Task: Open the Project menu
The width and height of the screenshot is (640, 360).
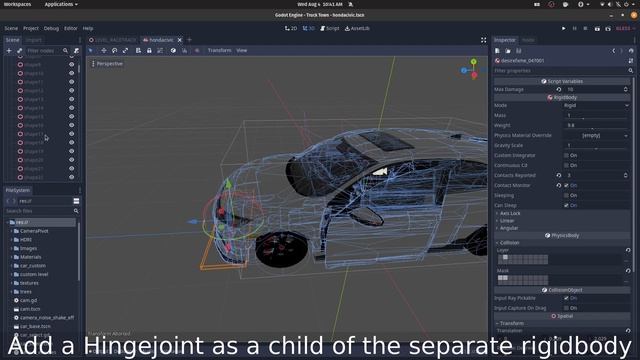Action: 31,28
